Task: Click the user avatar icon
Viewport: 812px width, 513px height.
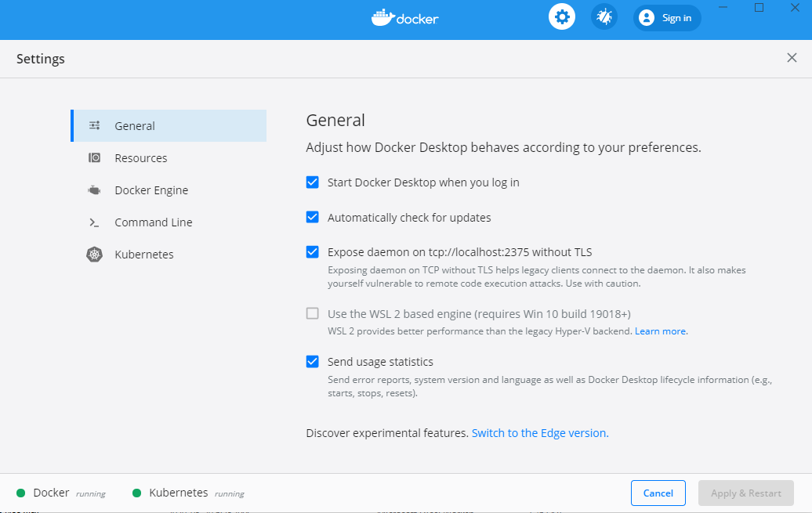Action: point(647,17)
